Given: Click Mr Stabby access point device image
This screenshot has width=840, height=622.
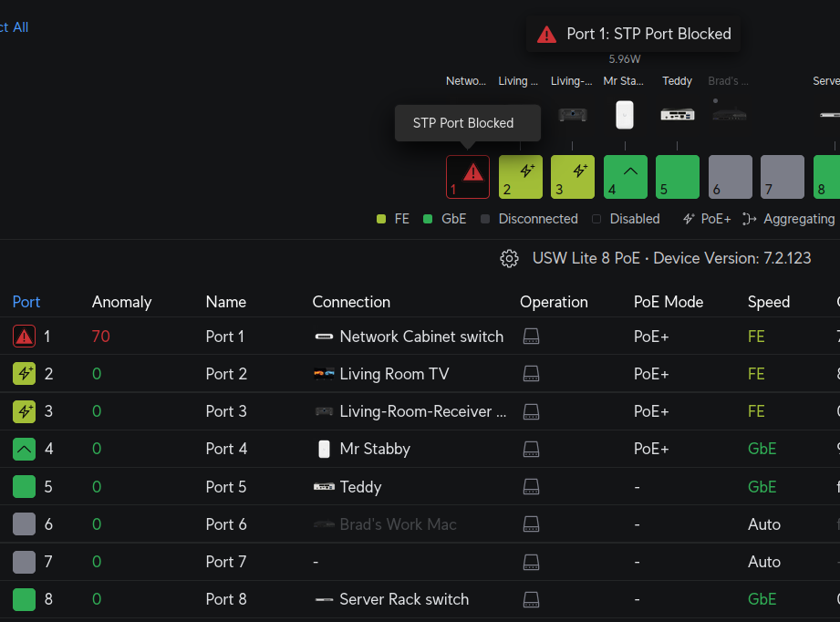Looking at the screenshot, I should tap(625, 115).
